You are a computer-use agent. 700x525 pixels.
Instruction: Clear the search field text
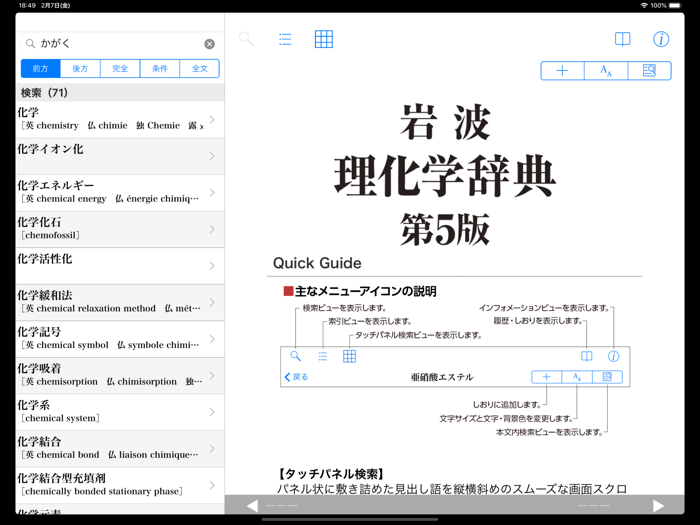(x=209, y=44)
